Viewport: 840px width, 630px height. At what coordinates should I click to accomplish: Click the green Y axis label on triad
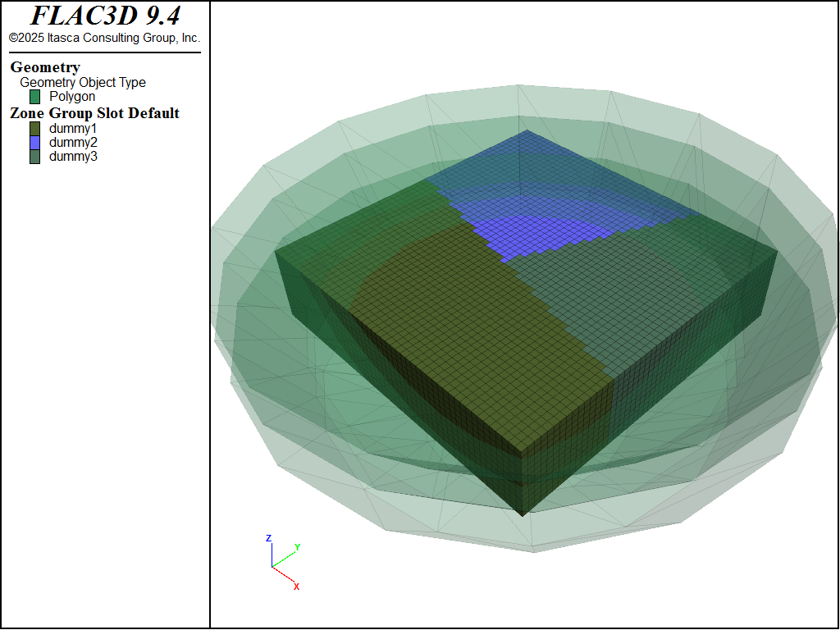(297, 547)
